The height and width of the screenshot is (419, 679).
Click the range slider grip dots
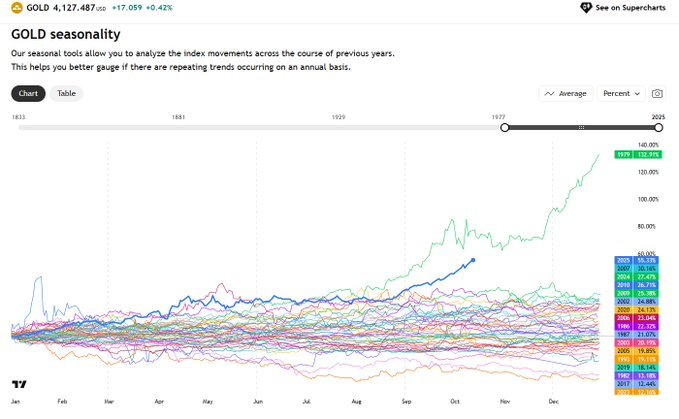[x=582, y=128]
